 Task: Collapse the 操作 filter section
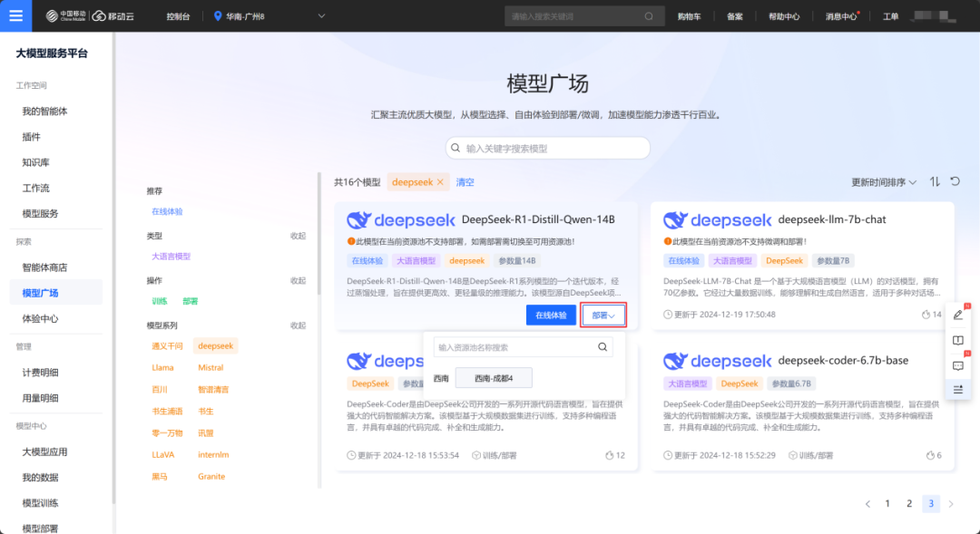[299, 281]
